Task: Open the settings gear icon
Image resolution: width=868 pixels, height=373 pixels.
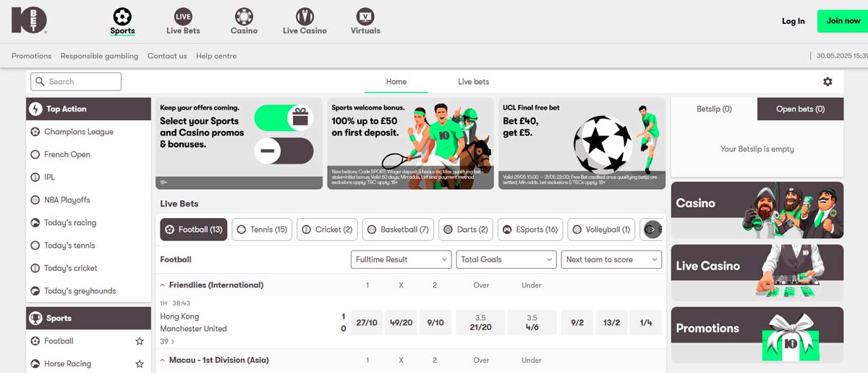Action: [x=827, y=82]
